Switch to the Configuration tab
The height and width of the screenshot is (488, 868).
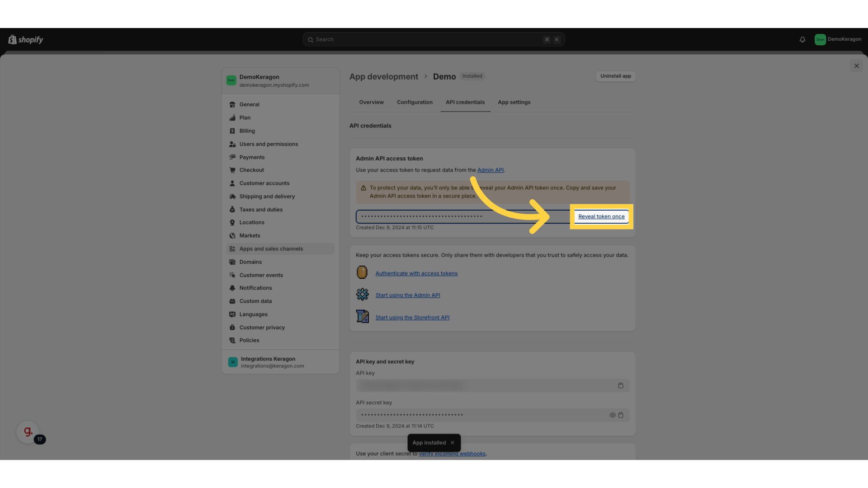[415, 103]
